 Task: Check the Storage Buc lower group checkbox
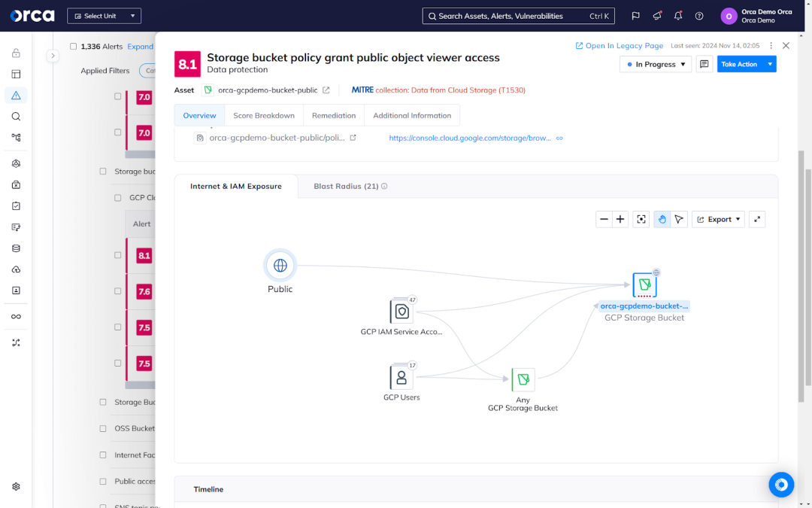pos(102,402)
